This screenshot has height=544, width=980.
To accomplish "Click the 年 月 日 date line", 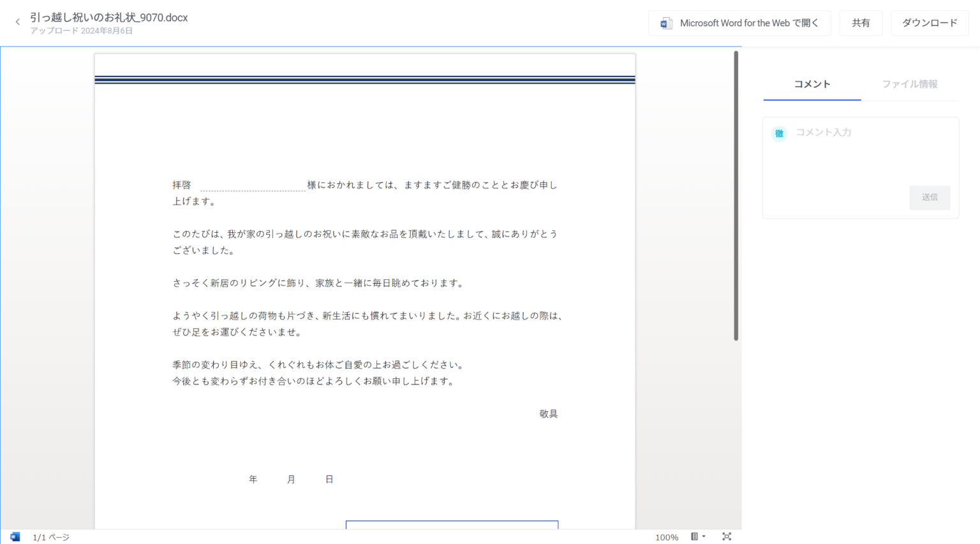I will pyautogui.click(x=291, y=480).
